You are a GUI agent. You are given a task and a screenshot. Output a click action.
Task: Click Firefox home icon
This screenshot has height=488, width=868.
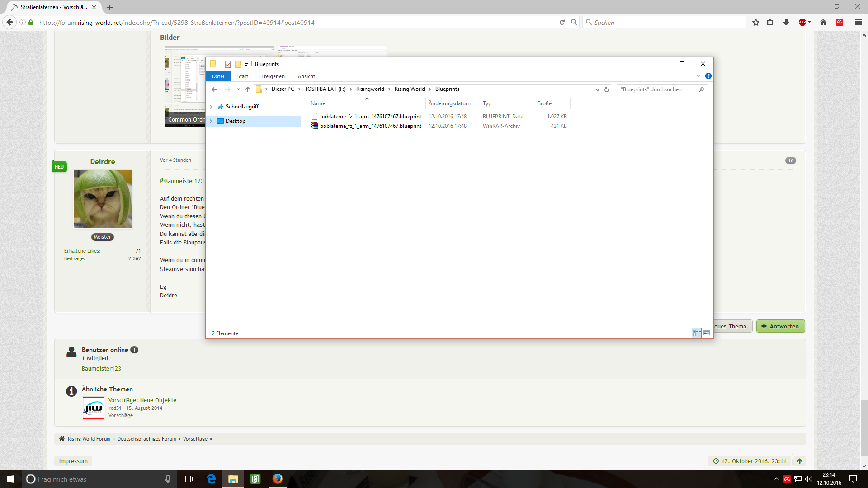coord(823,22)
